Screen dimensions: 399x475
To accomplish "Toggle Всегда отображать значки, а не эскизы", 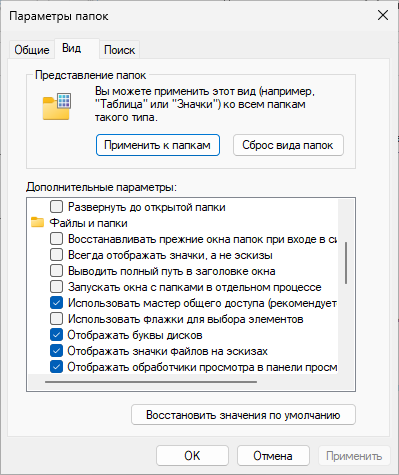I will coord(56,255).
